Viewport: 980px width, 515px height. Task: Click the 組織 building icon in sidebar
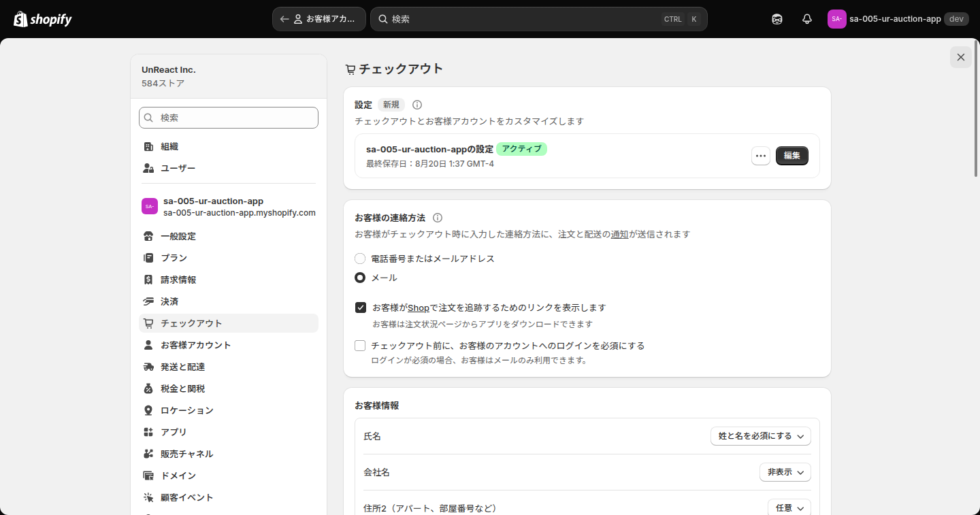click(148, 146)
